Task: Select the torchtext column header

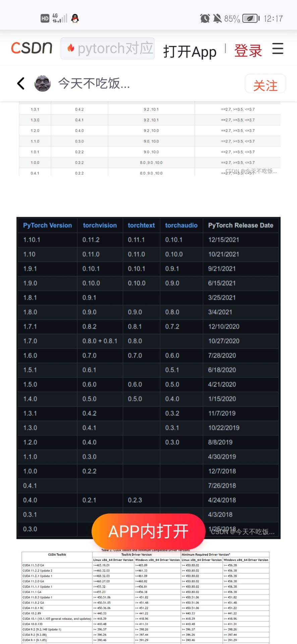Action: [141, 225]
